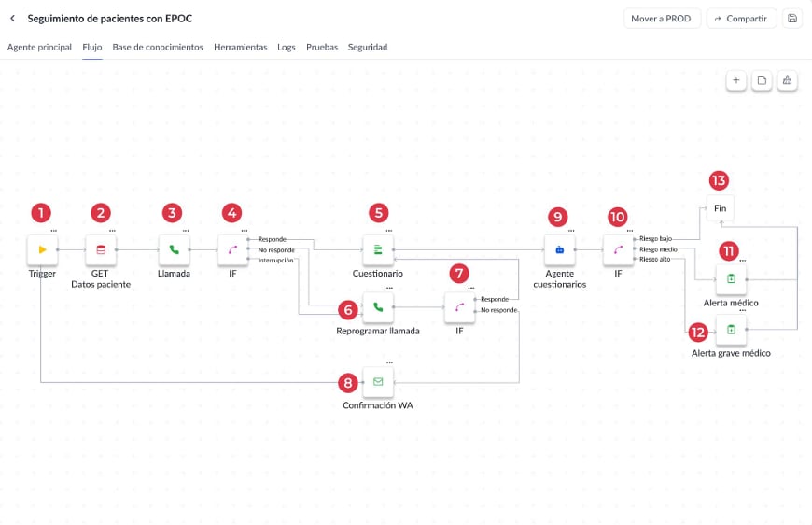
Task: Open the Seguridad tab
Action: click(368, 47)
